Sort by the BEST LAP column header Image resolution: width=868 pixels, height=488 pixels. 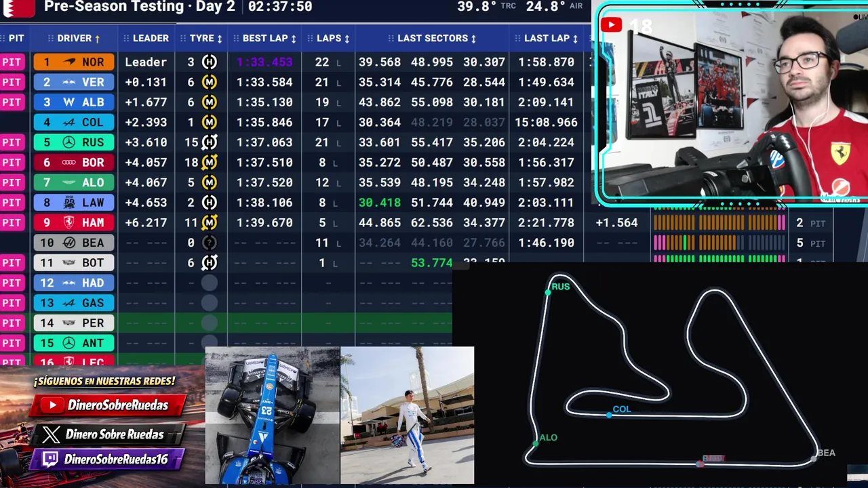pos(264,39)
